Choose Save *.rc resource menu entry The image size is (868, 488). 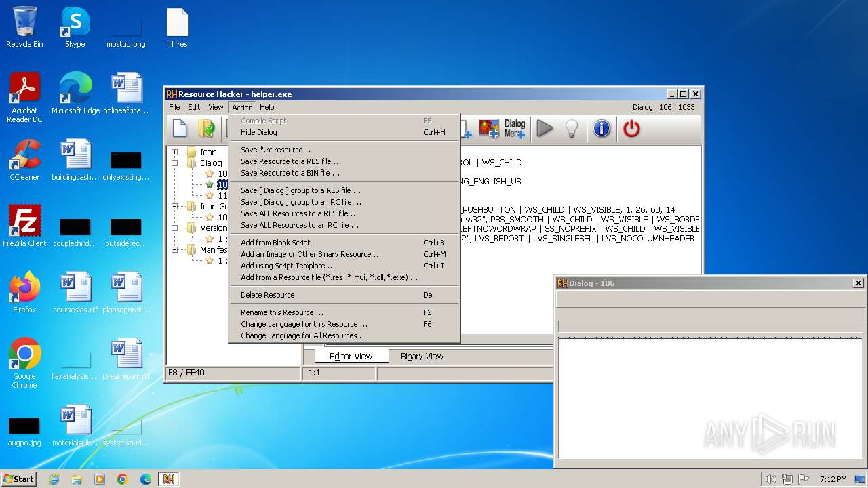(x=344, y=150)
